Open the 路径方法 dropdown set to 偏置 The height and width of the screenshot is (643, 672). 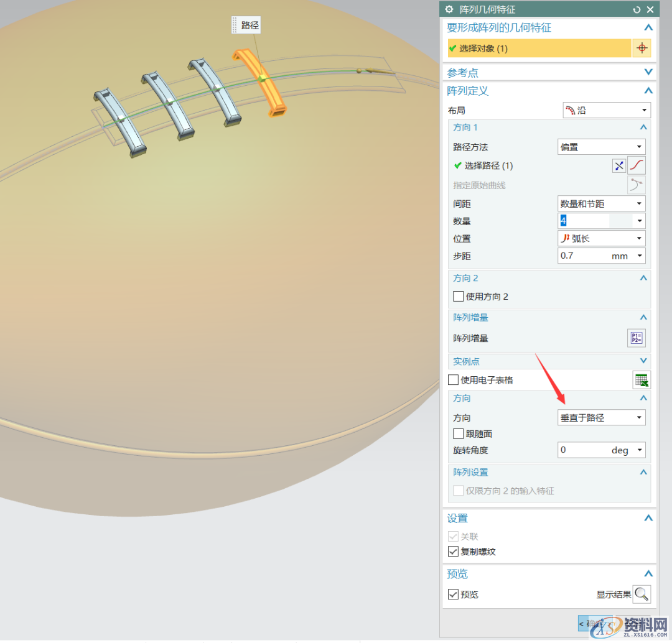[x=601, y=147]
